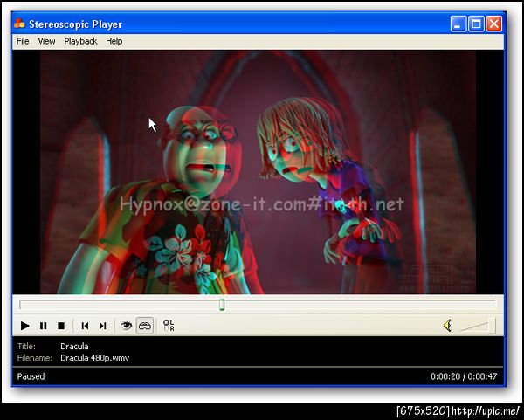Click the 'Dracula' title text
Screen dimensions: 524x420
[x=74, y=346]
